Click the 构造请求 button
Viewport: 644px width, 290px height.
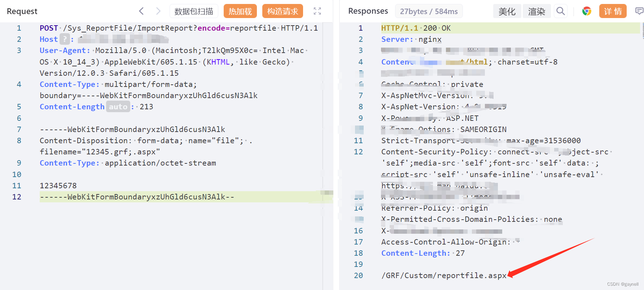282,11
